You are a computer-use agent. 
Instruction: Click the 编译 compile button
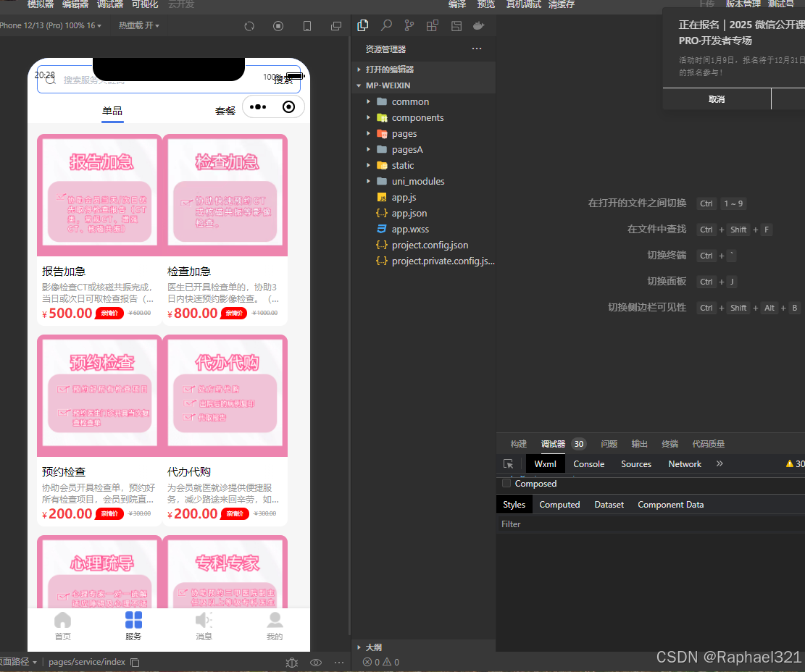point(457,4)
